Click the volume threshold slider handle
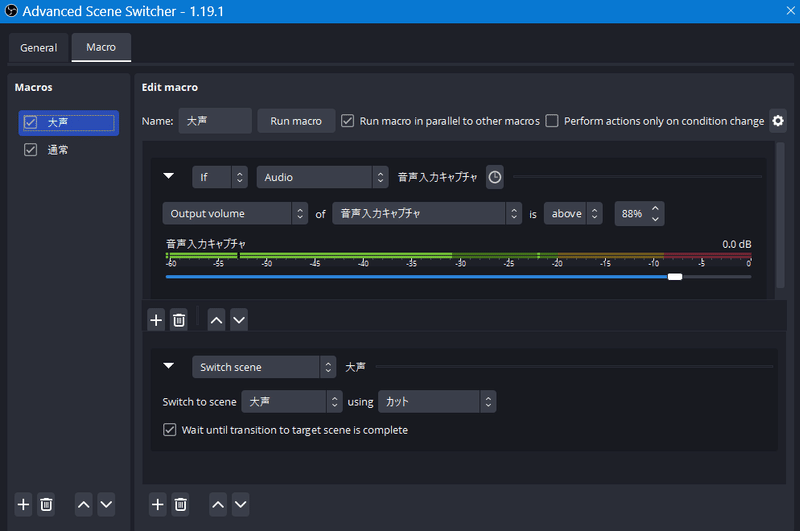The width and height of the screenshot is (800, 531). click(674, 276)
